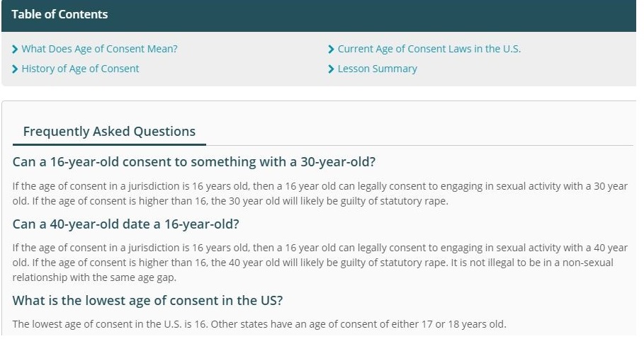The image size is (644, 339).
Task: Open the Lesson Summary link
Action: (x=378, y=69)
